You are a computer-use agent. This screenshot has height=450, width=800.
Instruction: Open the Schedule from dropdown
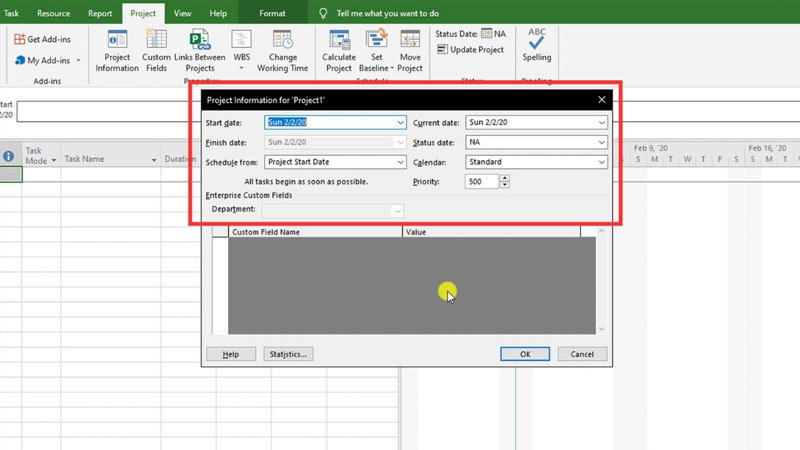point(400,162)
